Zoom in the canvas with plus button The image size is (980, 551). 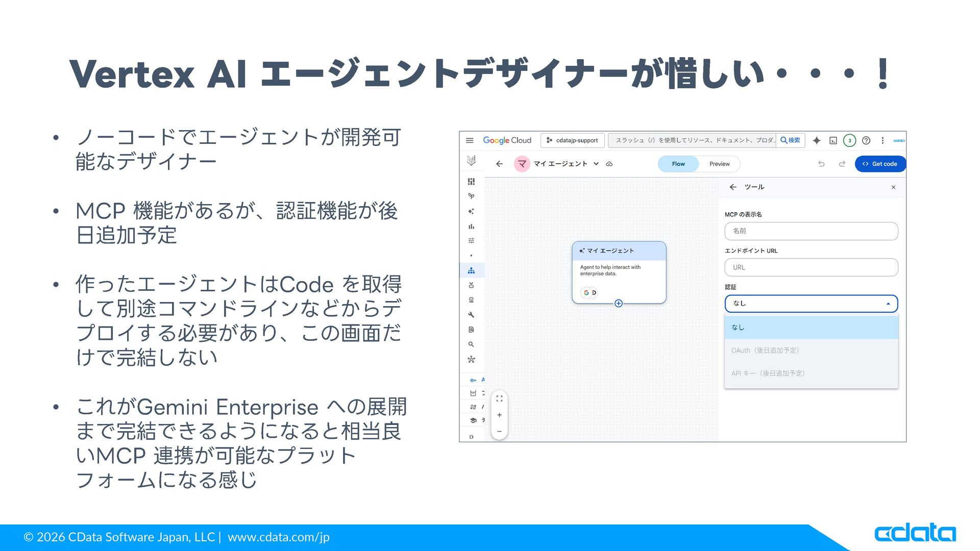tap(499, 415)
